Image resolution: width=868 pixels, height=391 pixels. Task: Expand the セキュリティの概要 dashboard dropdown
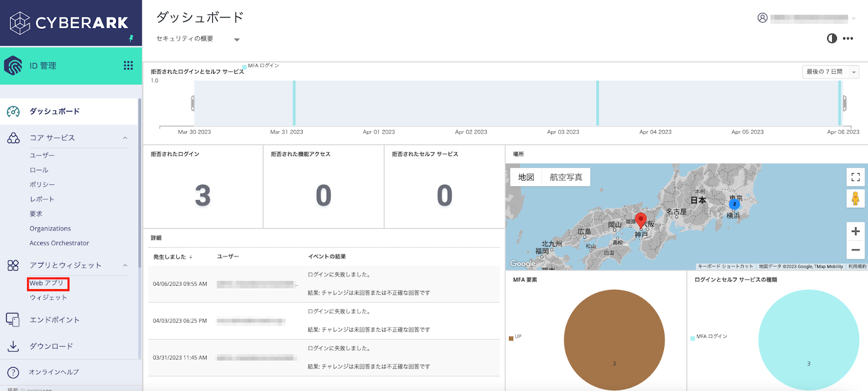coord(237,40)
